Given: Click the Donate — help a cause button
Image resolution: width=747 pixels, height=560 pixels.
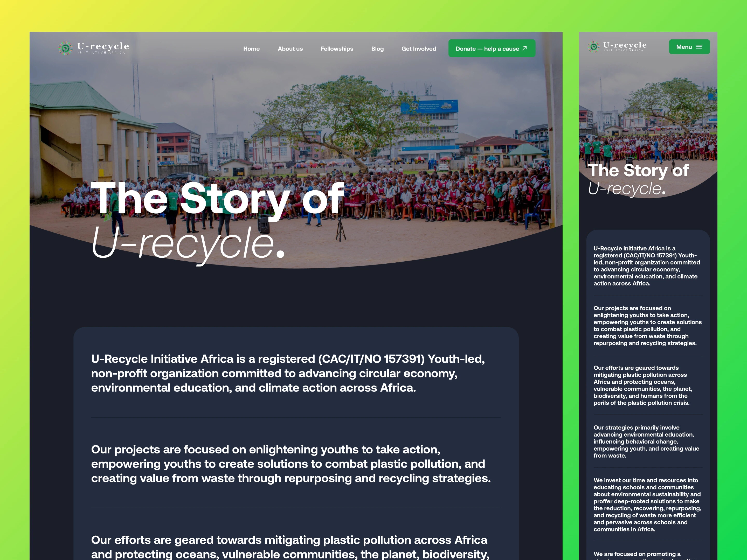Looking at the screenshot, I should [492, 48].
